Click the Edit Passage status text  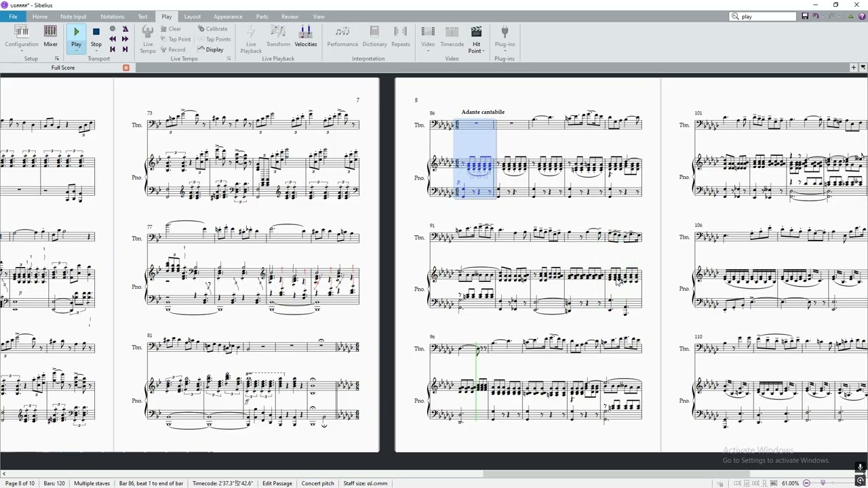[277, 483]
